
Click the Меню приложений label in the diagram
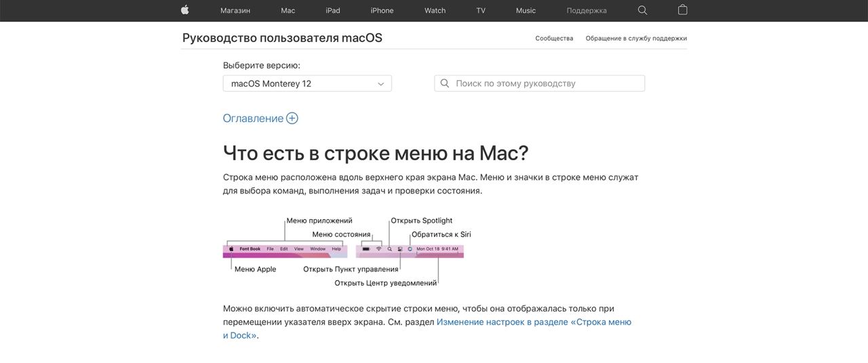point(319,221)
